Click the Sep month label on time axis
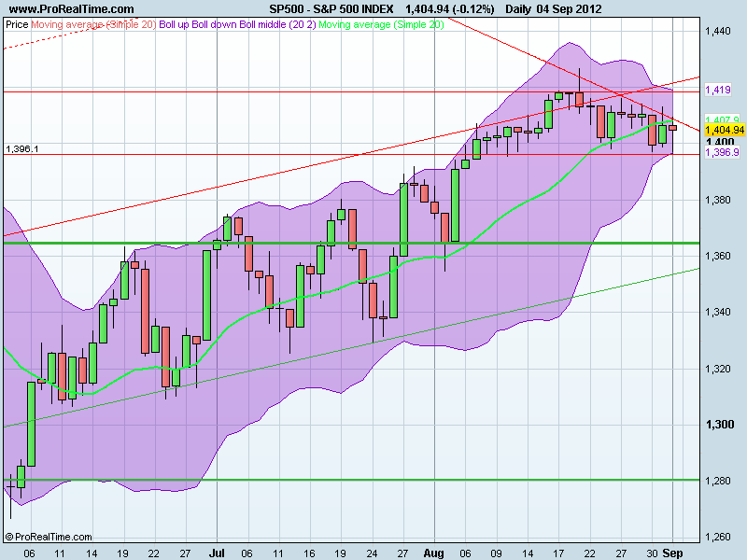 pos(672,553)
